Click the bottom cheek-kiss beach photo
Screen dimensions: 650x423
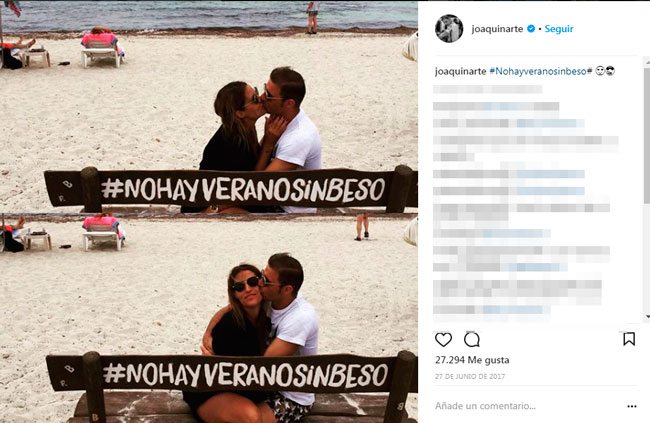[x=209, y=318]
